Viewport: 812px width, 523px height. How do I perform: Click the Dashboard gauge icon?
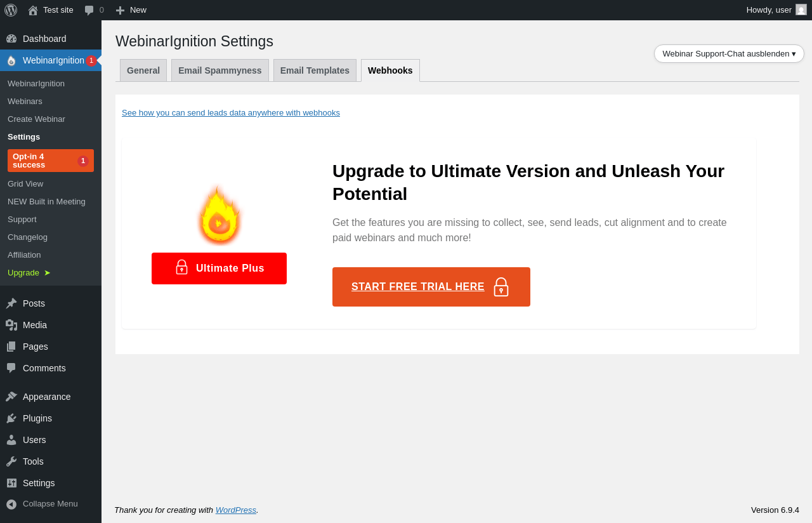pos(11,39)
